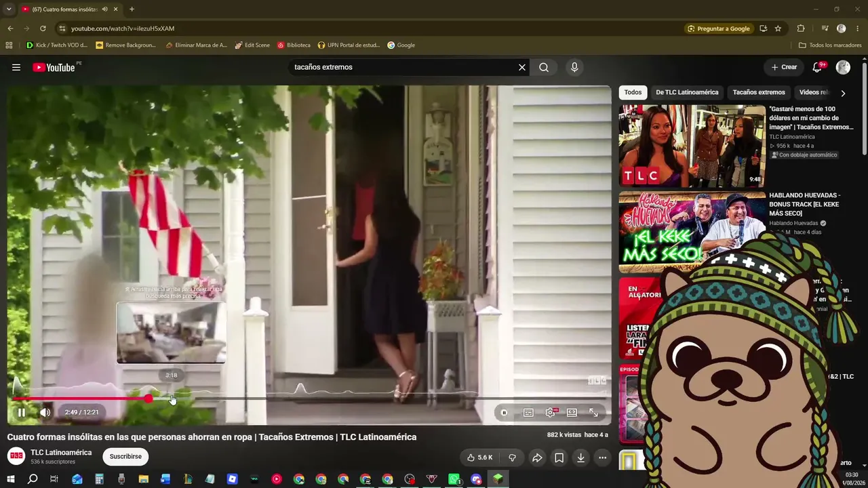Open the "Gastaré menos de 100 dólares" thumbnail

tap(692, 146)
